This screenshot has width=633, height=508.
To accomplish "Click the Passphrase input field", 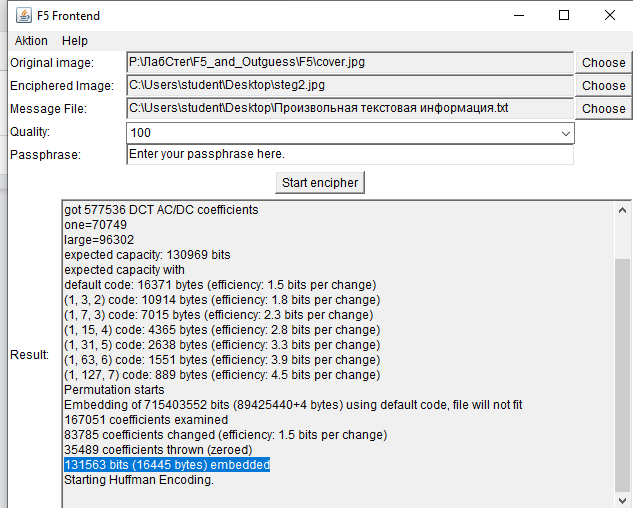I will [x=350, y=155].
